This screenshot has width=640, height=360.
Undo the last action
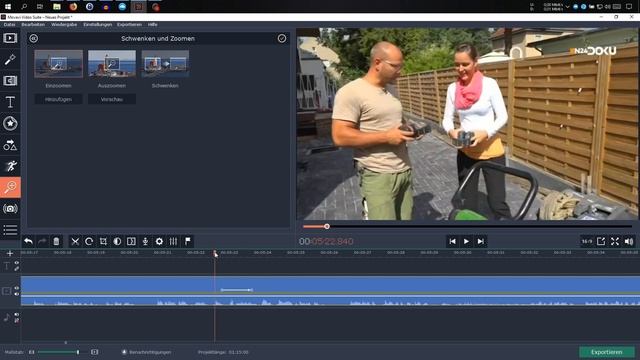[28, 241]
